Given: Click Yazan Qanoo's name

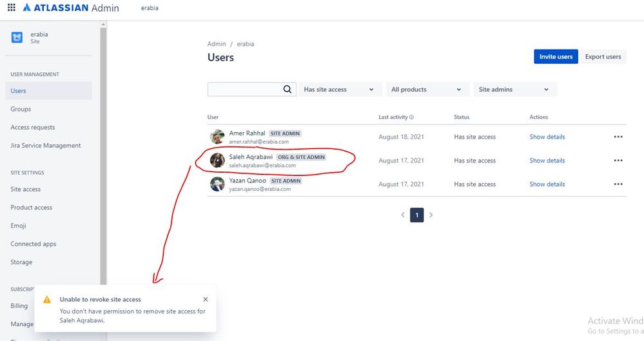Looking at the screenshot, I should (248, 180).
